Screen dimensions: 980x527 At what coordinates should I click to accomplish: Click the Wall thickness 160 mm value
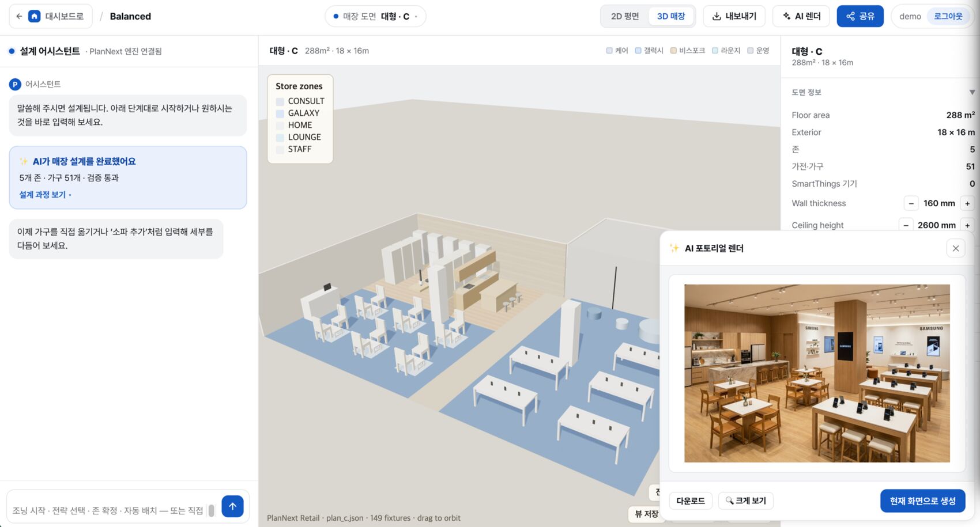(x=939, y=203)
